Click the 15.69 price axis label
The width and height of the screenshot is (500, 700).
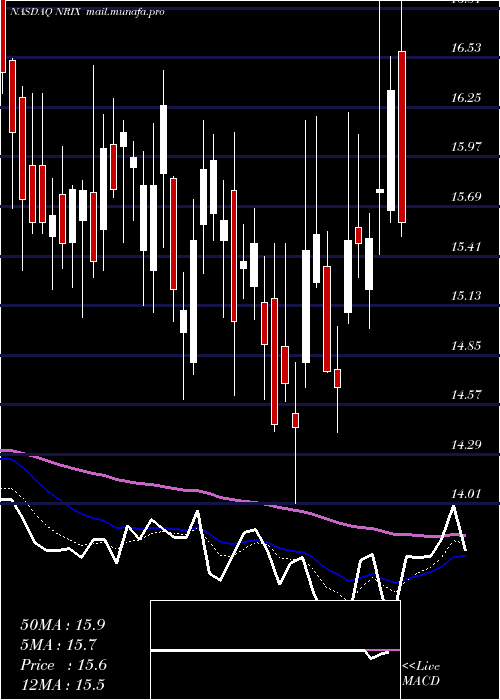(x=466, y=196)
